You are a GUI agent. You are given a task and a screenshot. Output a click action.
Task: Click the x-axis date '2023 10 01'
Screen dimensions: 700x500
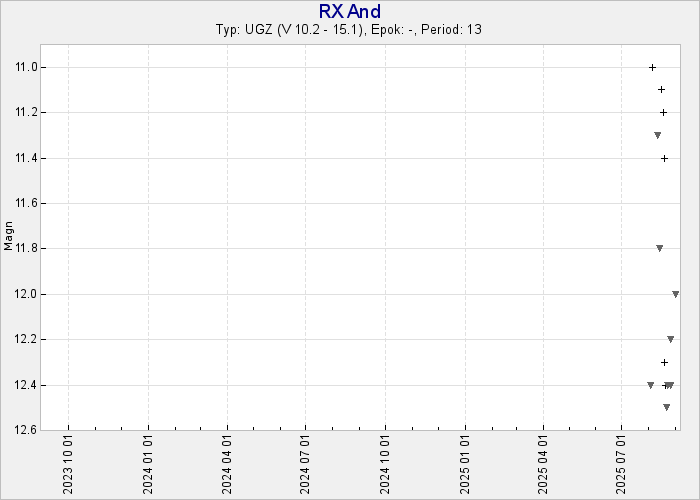[68, 466]
